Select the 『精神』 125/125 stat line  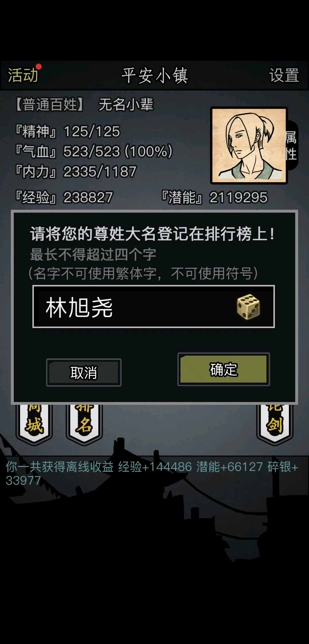tap(68, 131)
